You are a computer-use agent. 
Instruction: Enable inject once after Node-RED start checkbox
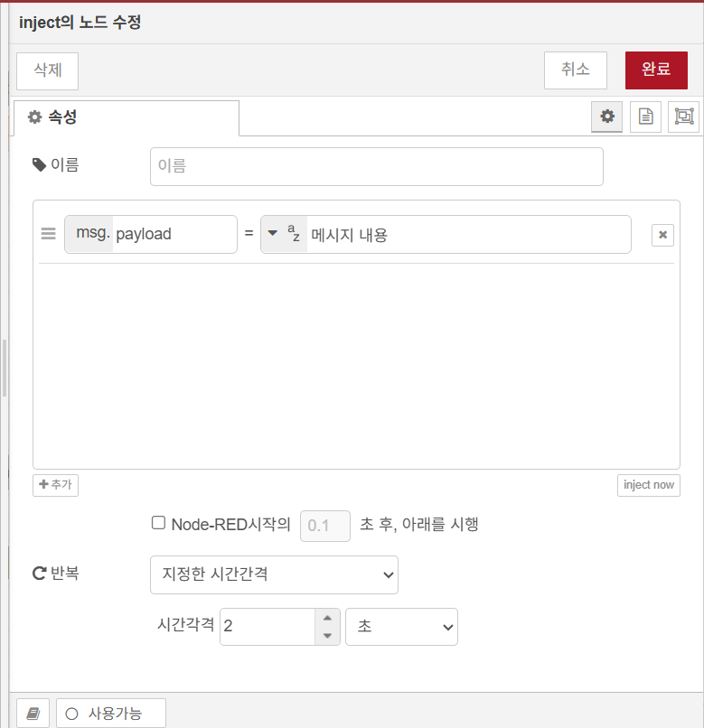tap(158, 523)
